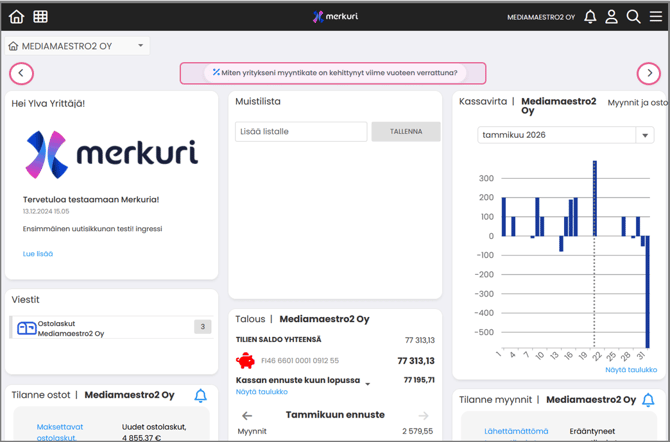670x442 pixels.
Task: Open the tammikuu 2026 month dropdown
Action: point(645,135)
